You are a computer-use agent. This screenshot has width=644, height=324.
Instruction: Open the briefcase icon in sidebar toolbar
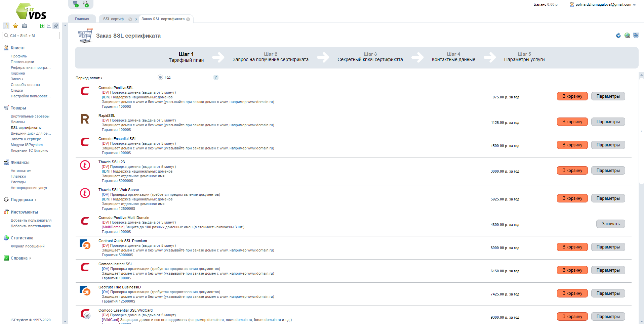tap(25, 26)
